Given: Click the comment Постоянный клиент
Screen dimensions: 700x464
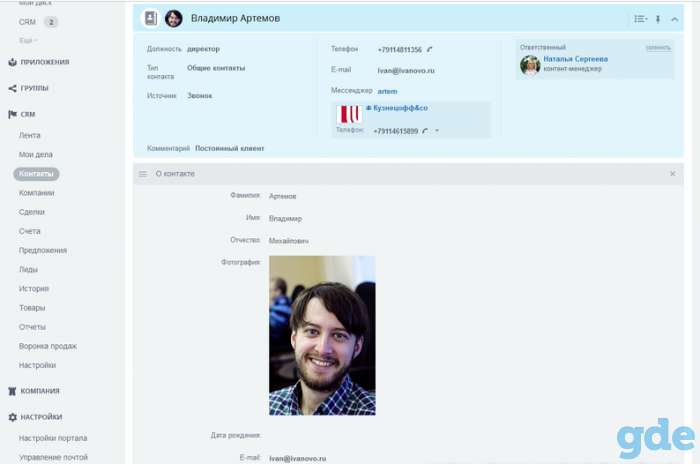Looking at the screenshot, I should [229, 148].
